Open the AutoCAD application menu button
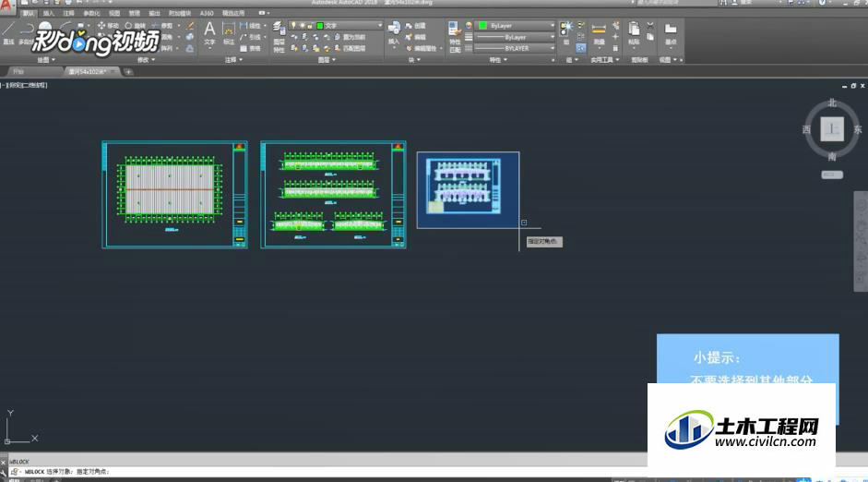 click(6, 6)
